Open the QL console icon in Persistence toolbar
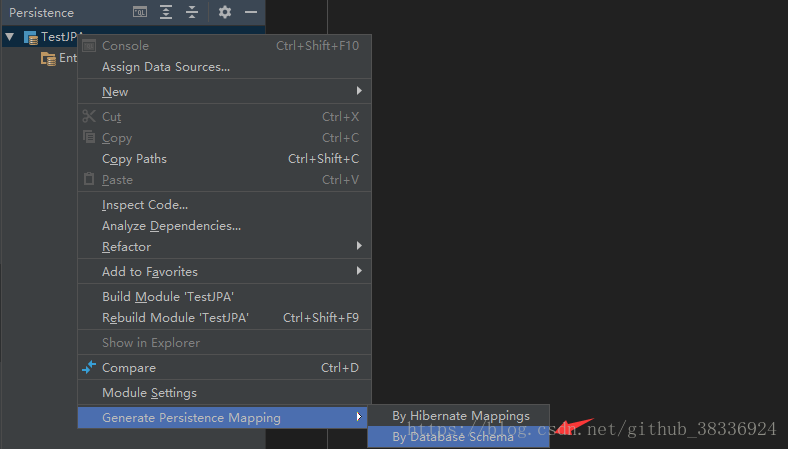 (140, 12)
